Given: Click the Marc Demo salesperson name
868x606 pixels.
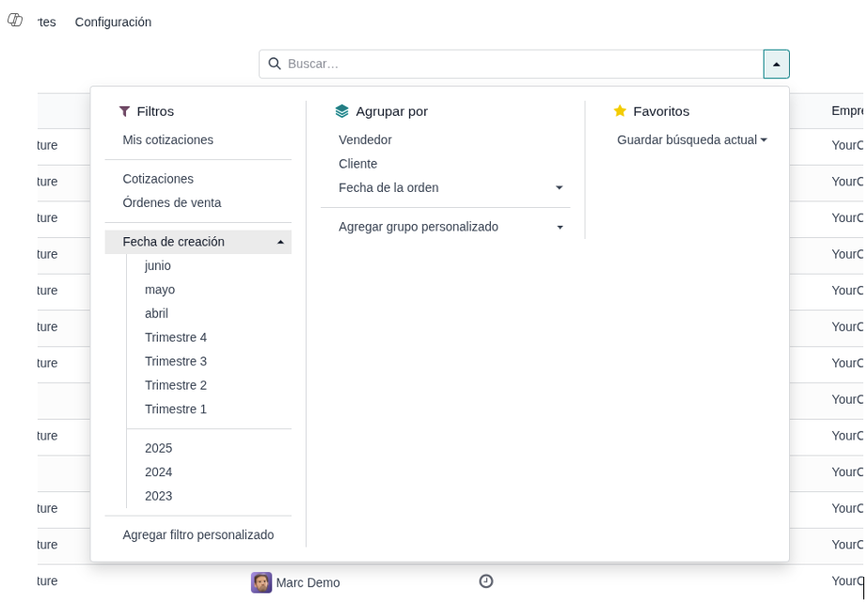Looking at the screenshot, I should point(308,582).
